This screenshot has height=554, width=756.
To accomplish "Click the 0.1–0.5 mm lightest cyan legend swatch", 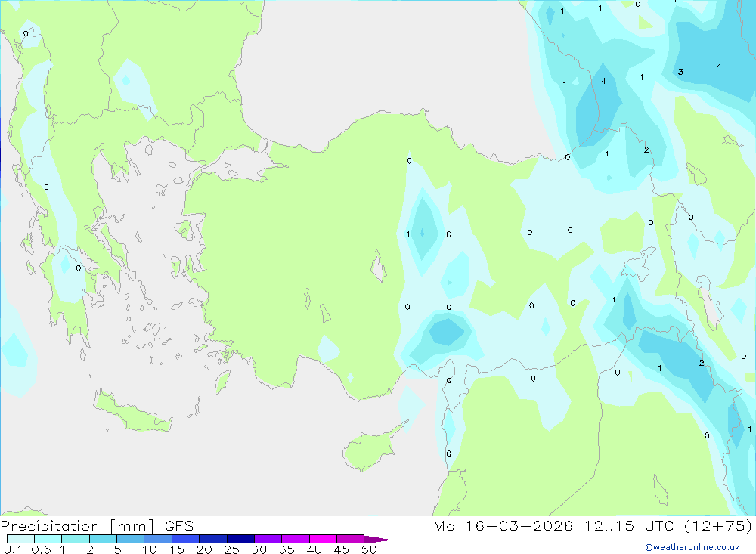I will tap(20, 539).
